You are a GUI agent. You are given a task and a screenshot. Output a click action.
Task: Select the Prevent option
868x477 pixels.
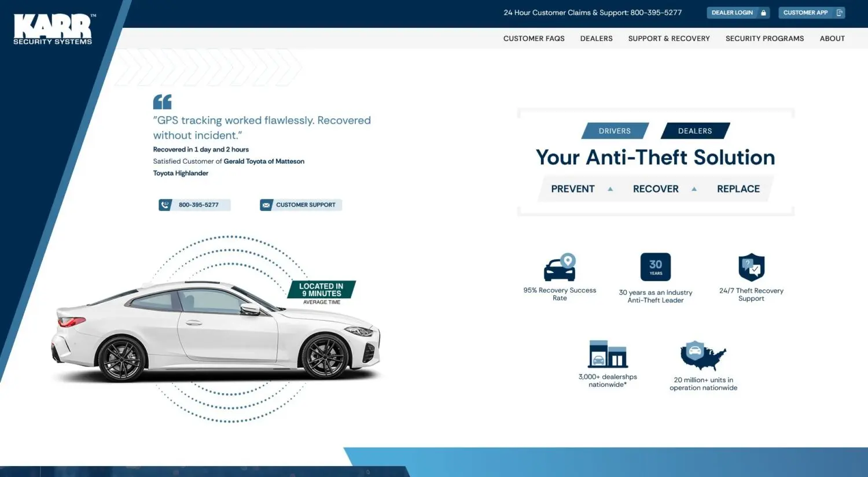[573, 189]
